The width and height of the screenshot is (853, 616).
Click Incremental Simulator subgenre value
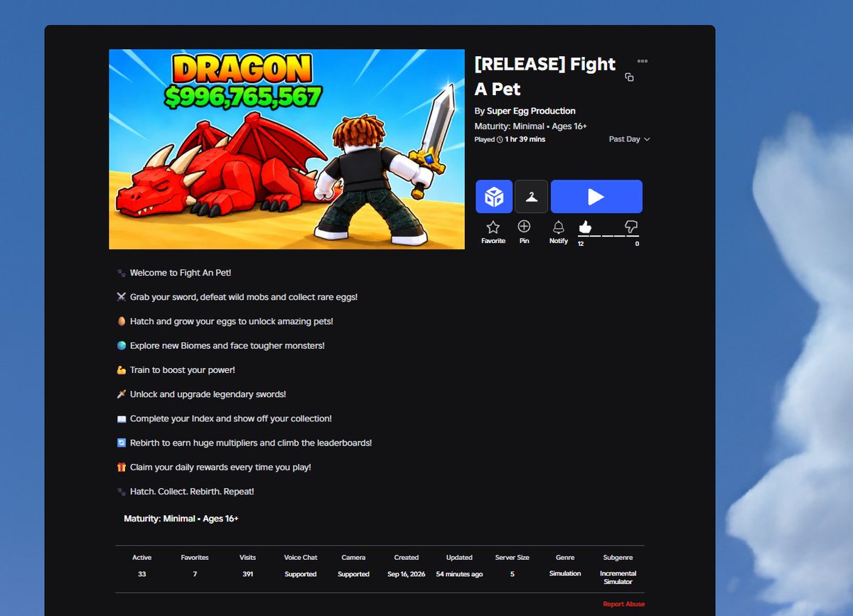pyautogui.click(x=618, y=578)
